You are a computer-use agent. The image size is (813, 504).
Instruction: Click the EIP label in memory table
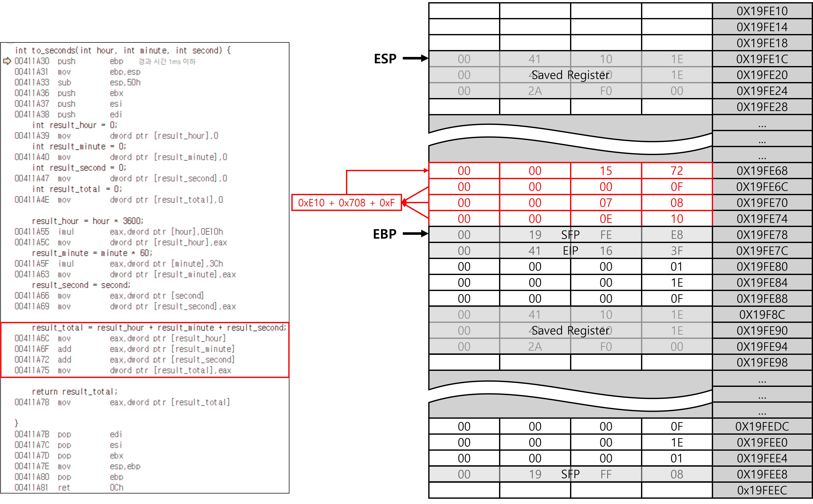(x=570, y=251)
